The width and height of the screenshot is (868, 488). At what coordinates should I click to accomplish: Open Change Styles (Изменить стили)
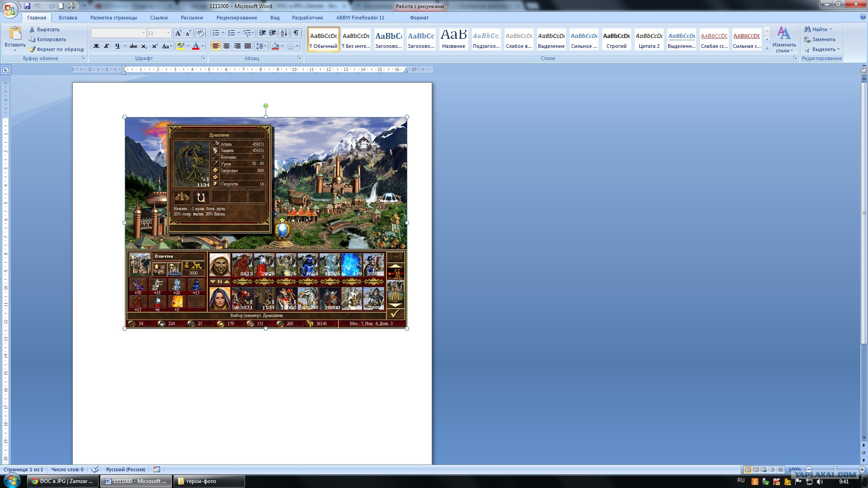(x=784, y=40)
